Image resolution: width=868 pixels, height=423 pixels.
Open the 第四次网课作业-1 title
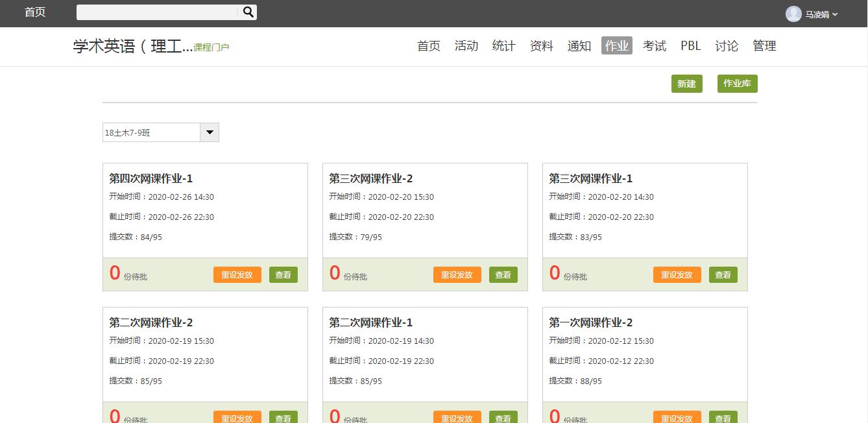[x=151, y=178]
